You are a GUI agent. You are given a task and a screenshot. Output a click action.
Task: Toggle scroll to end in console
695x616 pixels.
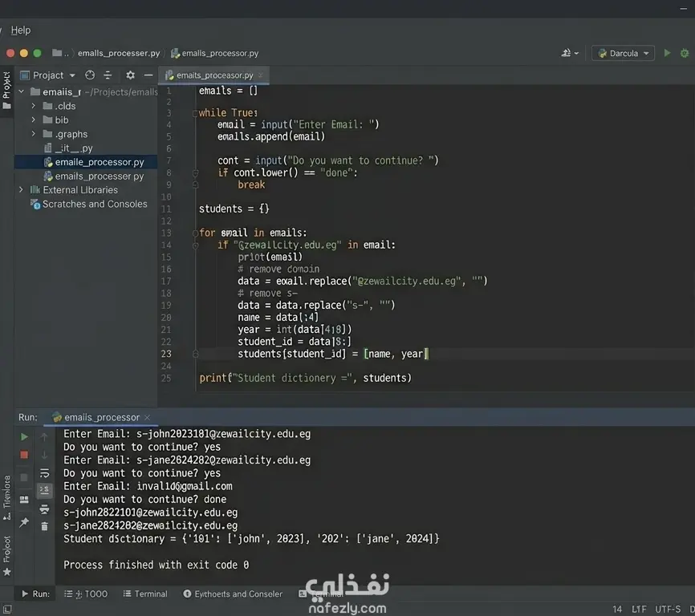[x=44, y=490]
